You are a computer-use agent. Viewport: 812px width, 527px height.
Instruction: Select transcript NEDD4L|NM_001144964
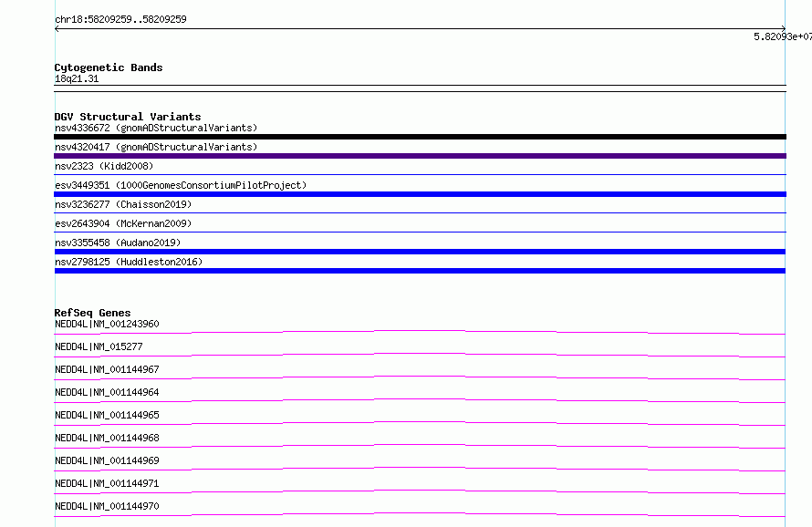(107, 392)
